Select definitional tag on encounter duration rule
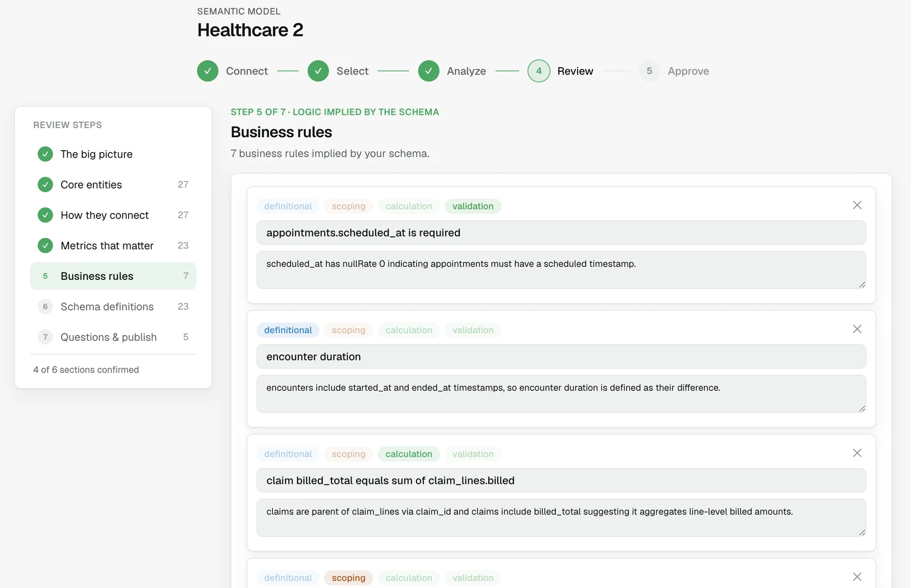The width and height of the screenshot is (911, 588). tap(288, 330)
